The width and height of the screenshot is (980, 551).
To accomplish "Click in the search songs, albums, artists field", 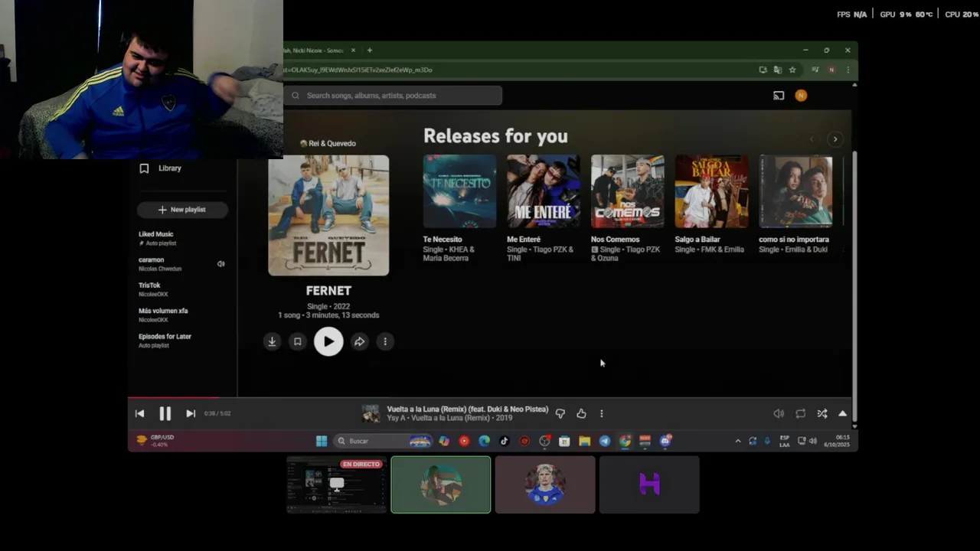I will click(x=394, y=96).
